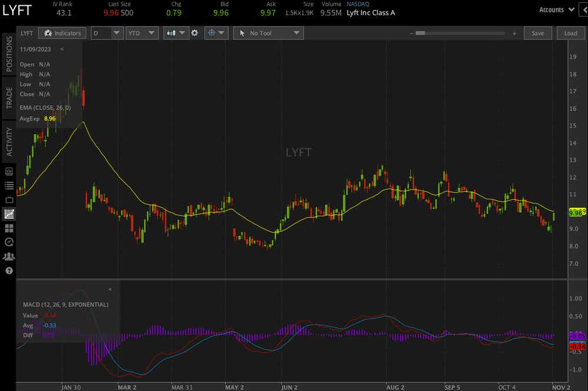Switch to the TRADE tab
Image resolution: width=588 pixels, height=391 pixels.
[9, 98]
